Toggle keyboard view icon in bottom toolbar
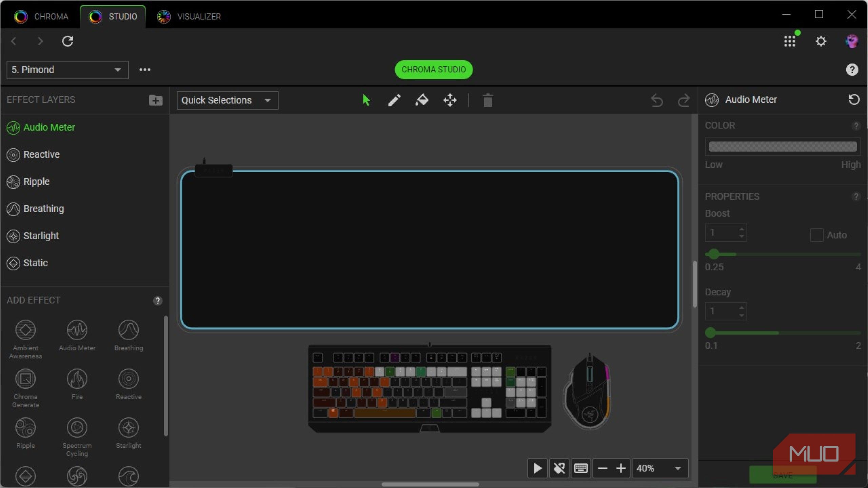This screenshot has width=868, height=488. tap(581, 468)
